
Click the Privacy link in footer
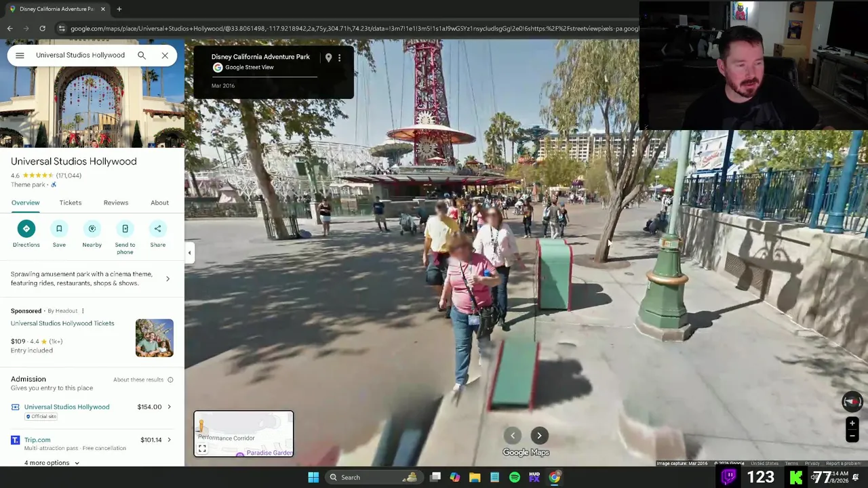coord(812,464)
